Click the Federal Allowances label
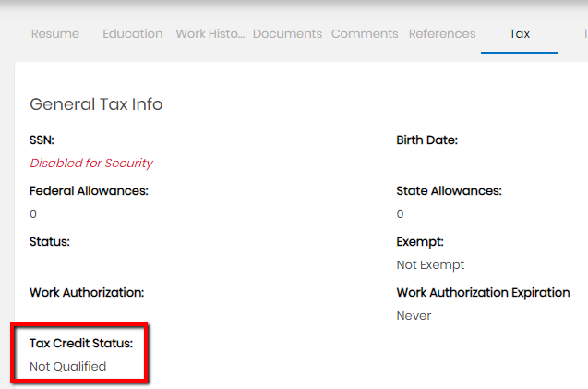The width and height of the screenshot is (588, 389). tap(89, 190)
